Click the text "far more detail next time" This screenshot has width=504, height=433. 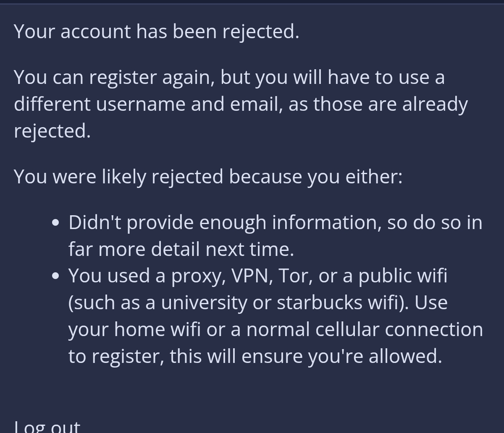[x=181, y=249]
